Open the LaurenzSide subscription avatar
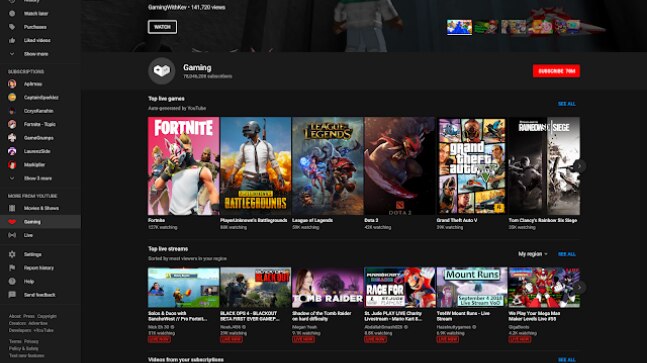The width and height of the screenshot is (647, 363). pos(12,151)
